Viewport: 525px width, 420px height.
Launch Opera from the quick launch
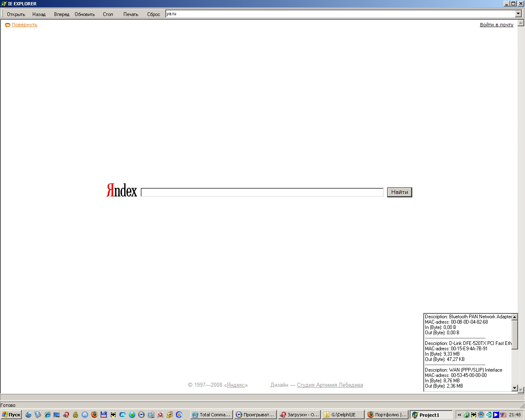[66, 415]
